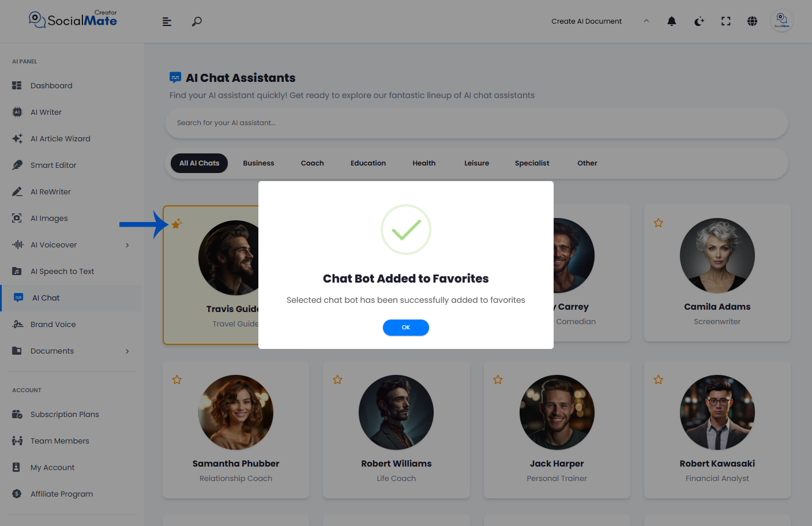The image size is (812, 526).
Task: Click the SocialMate Creator logo
Action: (x=73, y=19)
